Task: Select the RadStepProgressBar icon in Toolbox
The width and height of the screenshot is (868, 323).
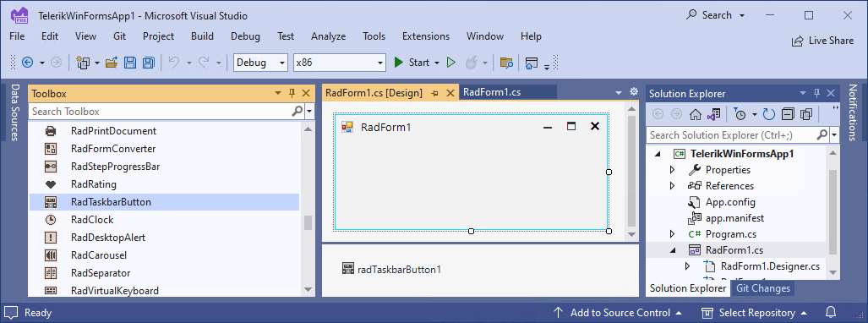Action: click(51, 167)
